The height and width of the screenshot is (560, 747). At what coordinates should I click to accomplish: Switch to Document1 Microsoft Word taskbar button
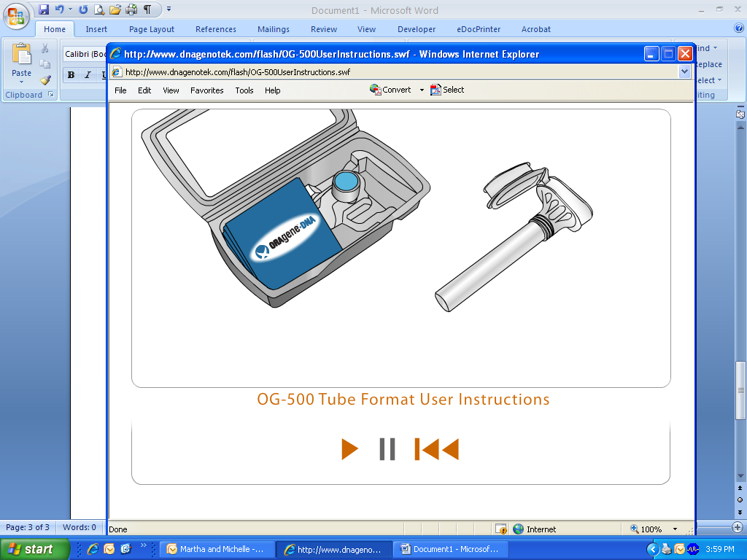click(452, 549)
